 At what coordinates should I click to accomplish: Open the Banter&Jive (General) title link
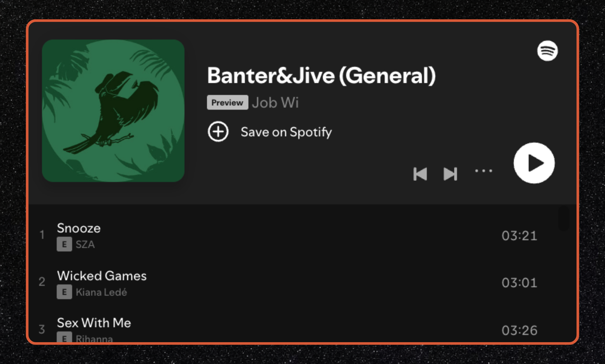tap(322, 76)
